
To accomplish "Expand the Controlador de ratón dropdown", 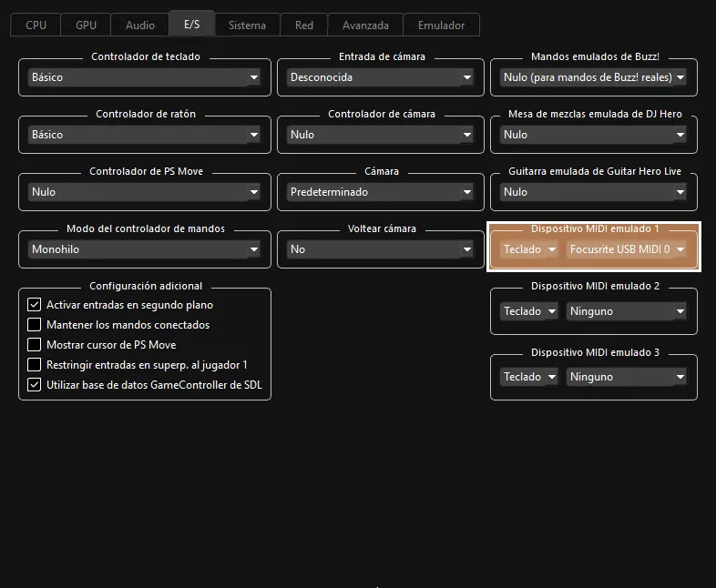I will coord(144,135).
